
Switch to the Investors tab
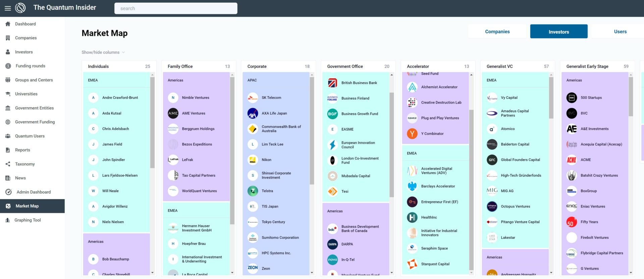pyautogui.click(x=559, y=32)
